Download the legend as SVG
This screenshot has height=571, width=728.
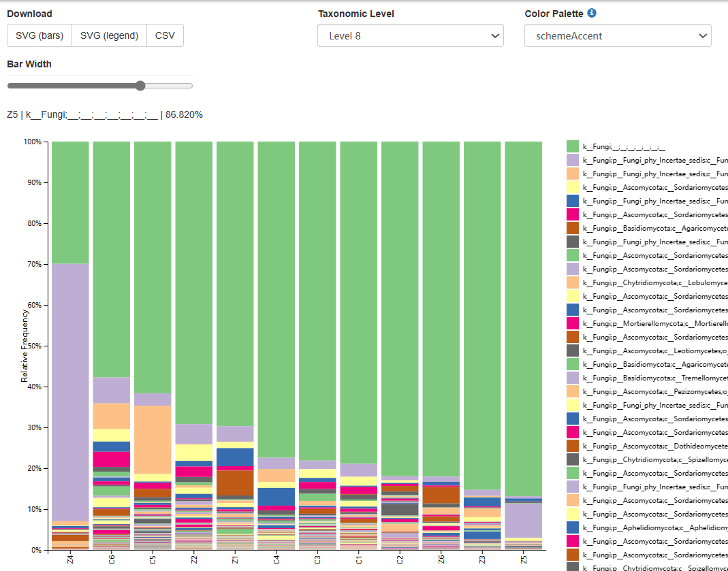(109, 35)
